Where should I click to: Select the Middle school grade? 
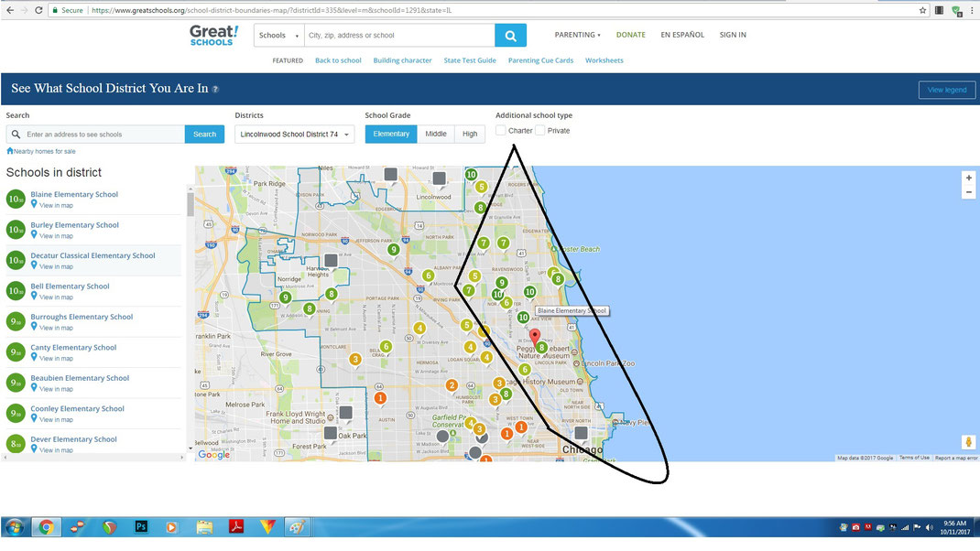click(436, 134)
